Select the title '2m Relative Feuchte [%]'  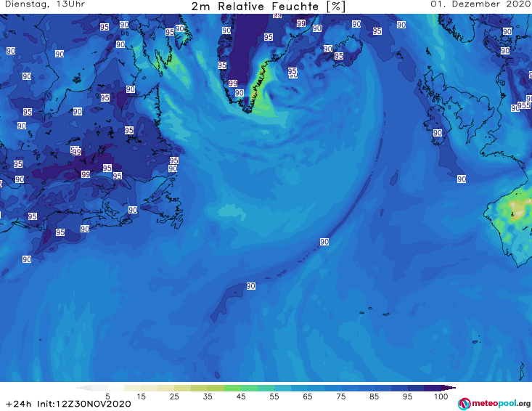click(x=268, y=6)
